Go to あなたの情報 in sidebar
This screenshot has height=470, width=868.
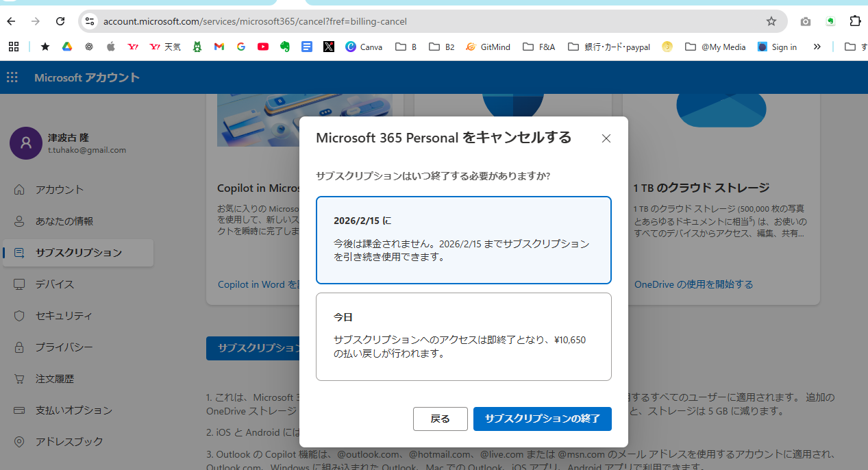click(x=64, y=221)
